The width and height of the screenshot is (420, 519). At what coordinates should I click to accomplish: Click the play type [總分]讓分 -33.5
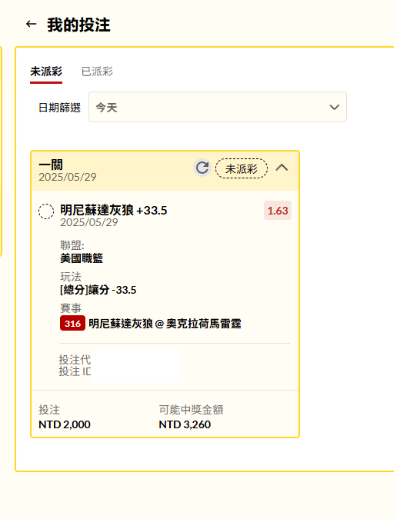pyautogui.click(x=98, y=290)
